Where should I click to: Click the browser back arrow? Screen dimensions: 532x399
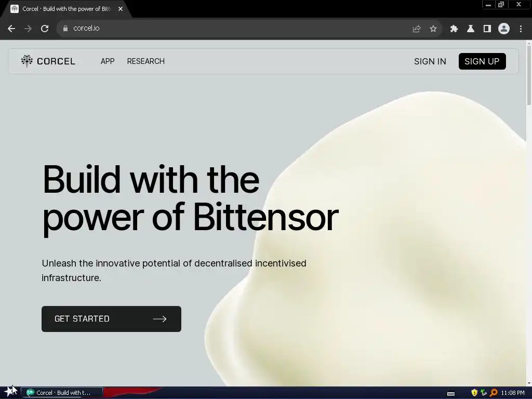coord(11,29)
